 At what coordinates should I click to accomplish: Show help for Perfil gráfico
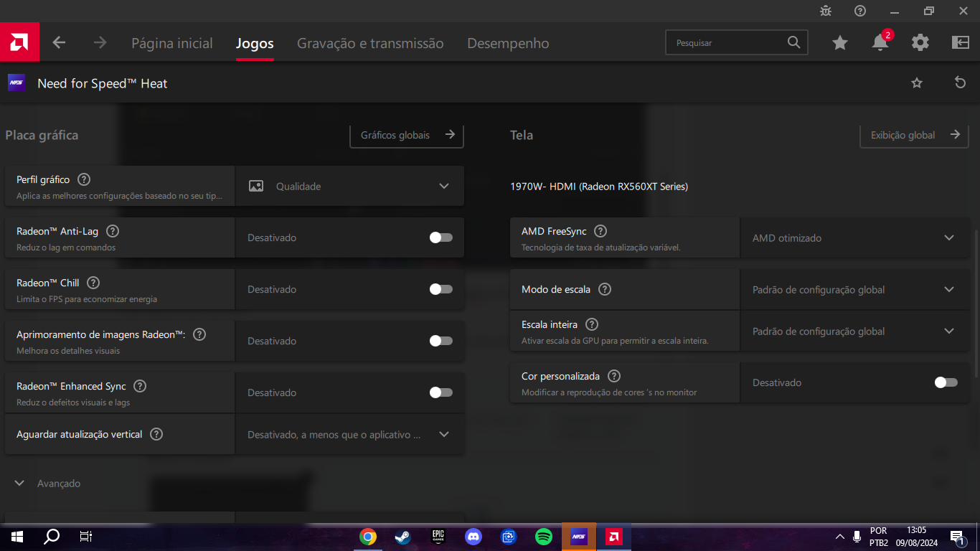(x=84, y=179)
